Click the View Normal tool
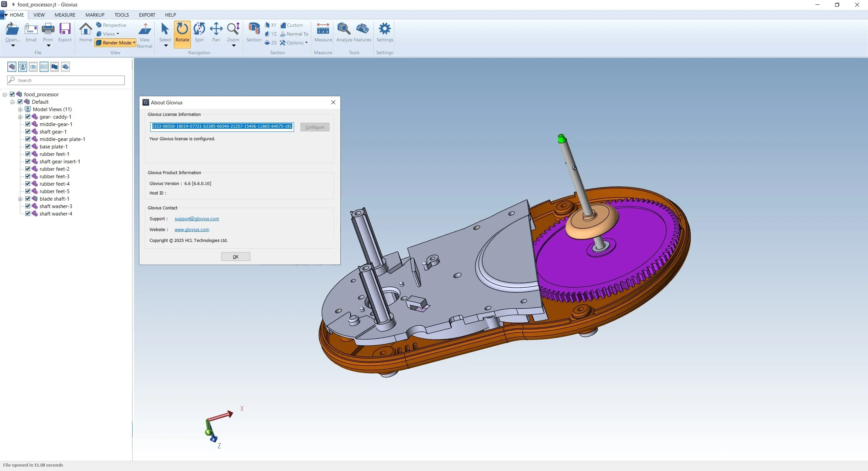 [x=144, y=35]
